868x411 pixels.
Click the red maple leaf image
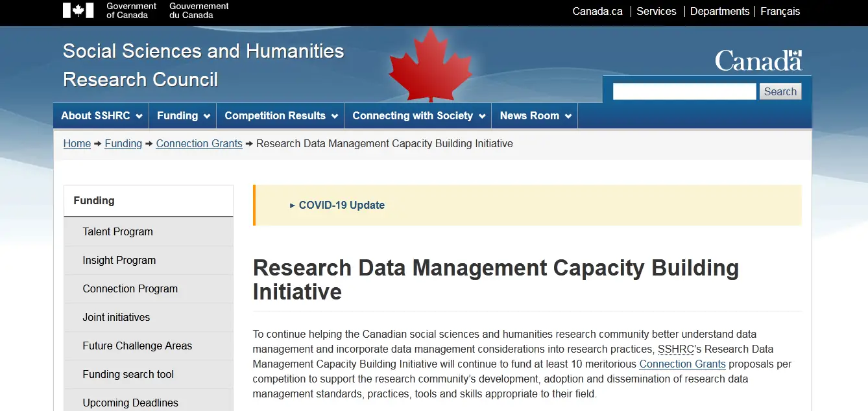[430, 65]
